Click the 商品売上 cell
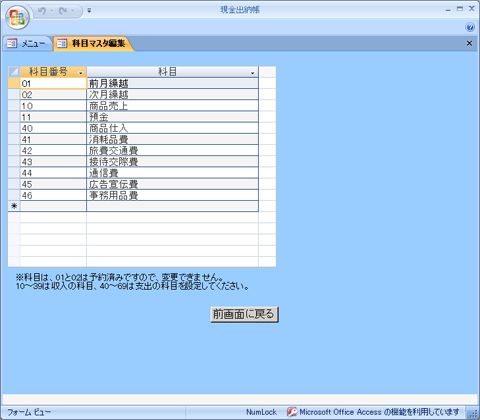 point(173,106)
